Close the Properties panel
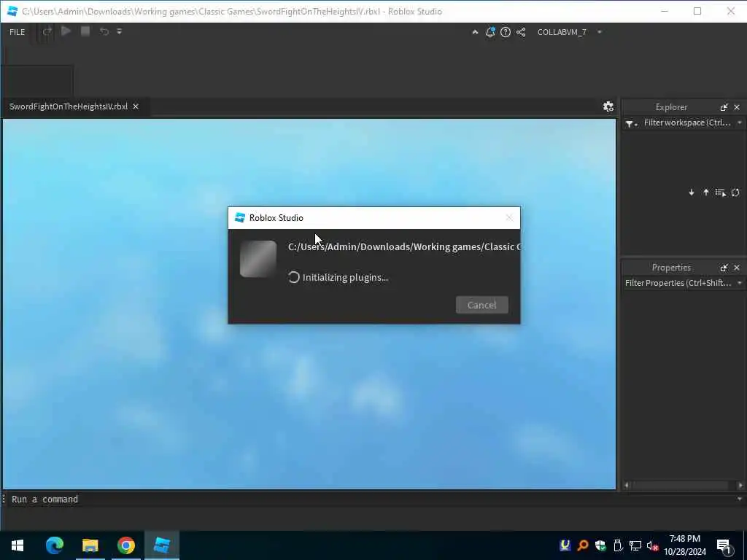Viewport: 747px width, 560px height. pos(737,268)
